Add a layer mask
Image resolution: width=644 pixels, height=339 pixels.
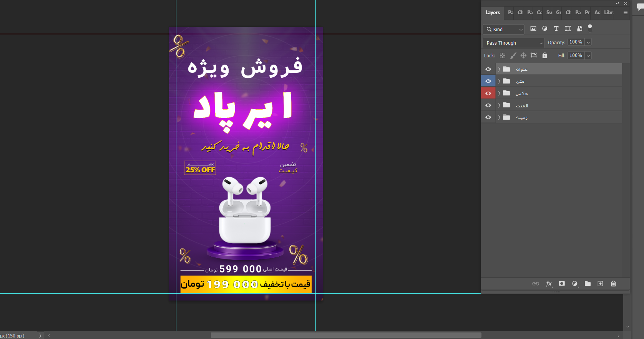562,284
